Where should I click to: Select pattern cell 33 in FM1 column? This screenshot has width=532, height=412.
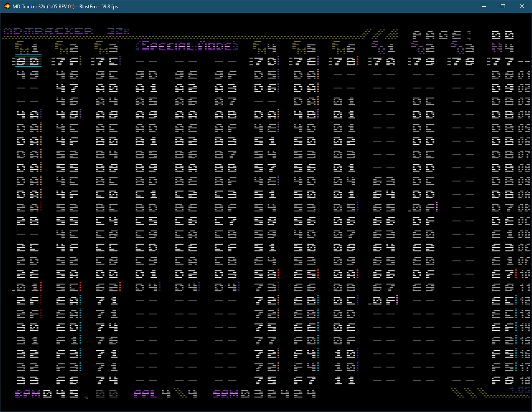tap(28, 380)
